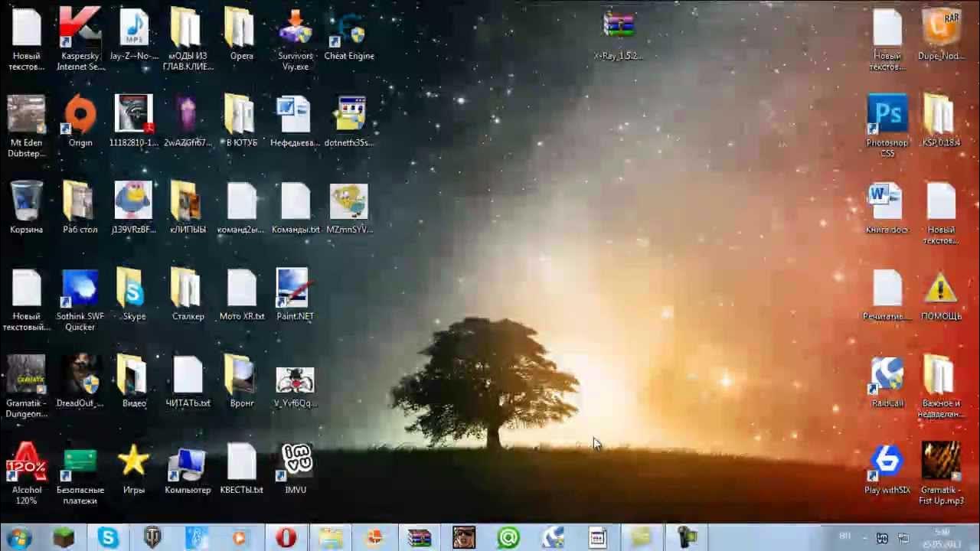Open the 11182810 PDF file icon
Image resolution: width=980 pixels, height=551 pixels.
(134, 114)
